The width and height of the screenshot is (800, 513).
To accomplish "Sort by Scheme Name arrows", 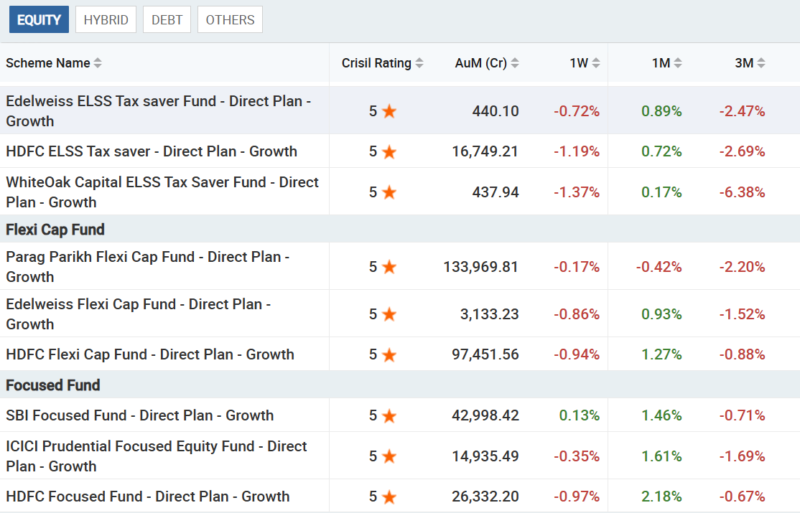I will 97,63.
